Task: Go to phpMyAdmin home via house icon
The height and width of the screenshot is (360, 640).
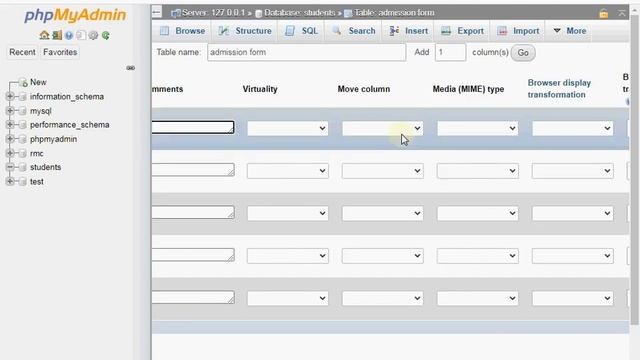Action: (x=44, y=36)
